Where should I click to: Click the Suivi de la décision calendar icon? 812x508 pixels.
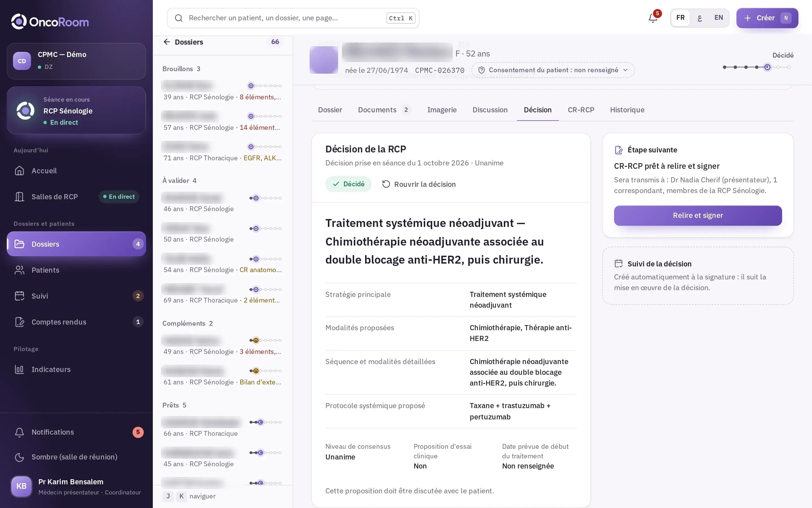point(619,264)
